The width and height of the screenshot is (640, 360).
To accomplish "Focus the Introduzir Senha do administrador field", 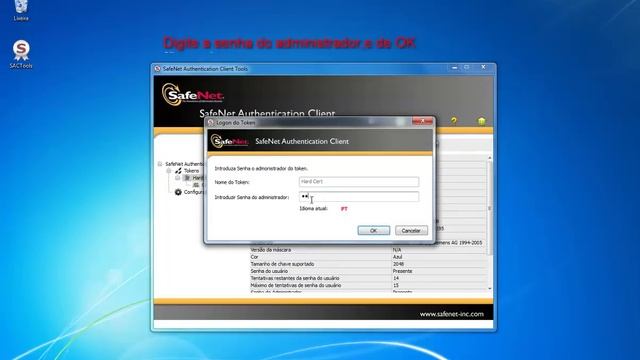I will coord(359,197).
